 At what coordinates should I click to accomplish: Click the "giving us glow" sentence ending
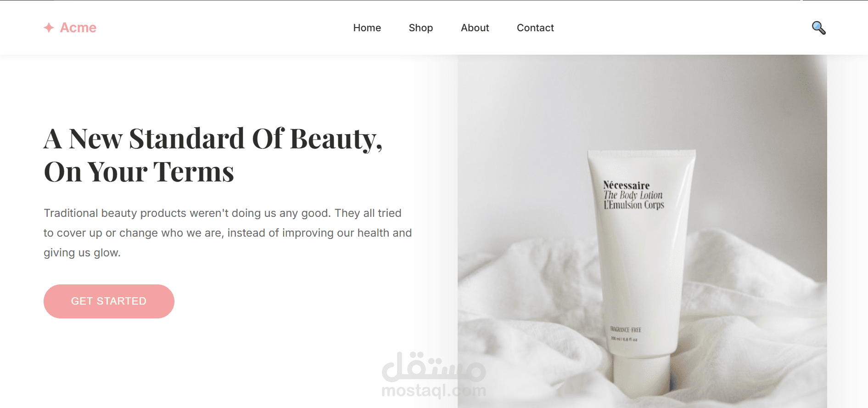pos(82,253)
